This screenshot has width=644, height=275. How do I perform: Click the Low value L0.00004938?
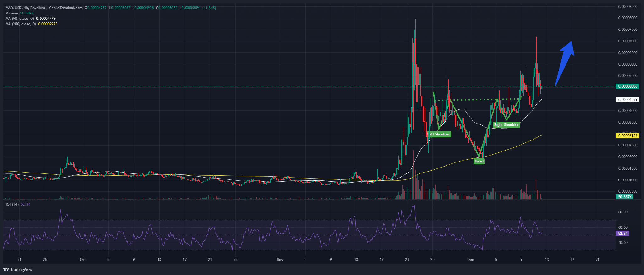click(x=143, y=8)
